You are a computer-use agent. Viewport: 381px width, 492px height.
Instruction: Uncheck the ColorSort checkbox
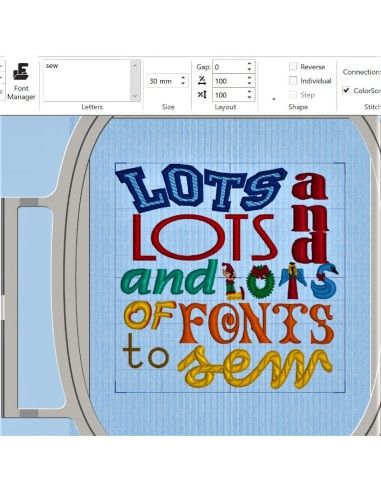pos(347,90)
